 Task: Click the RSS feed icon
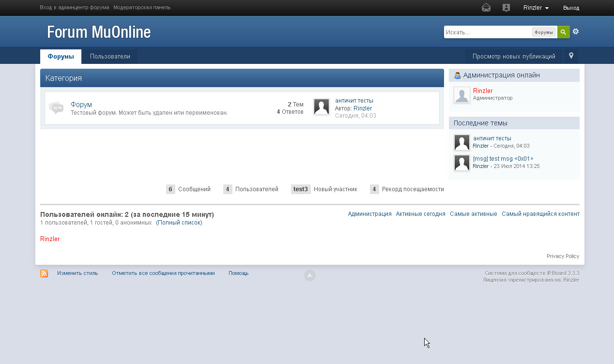pos(44,273)
